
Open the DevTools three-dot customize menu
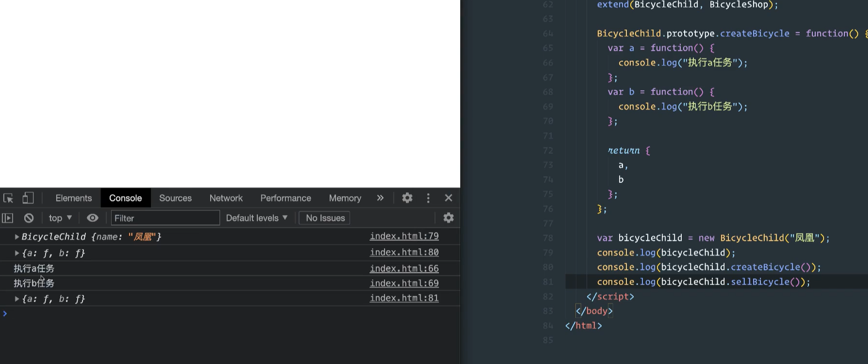428,198
